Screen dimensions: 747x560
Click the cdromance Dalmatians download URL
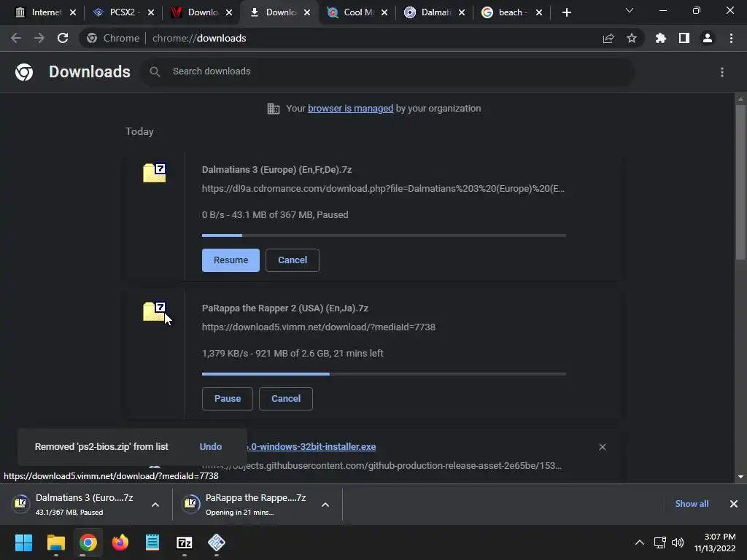[x=383, y=189]
